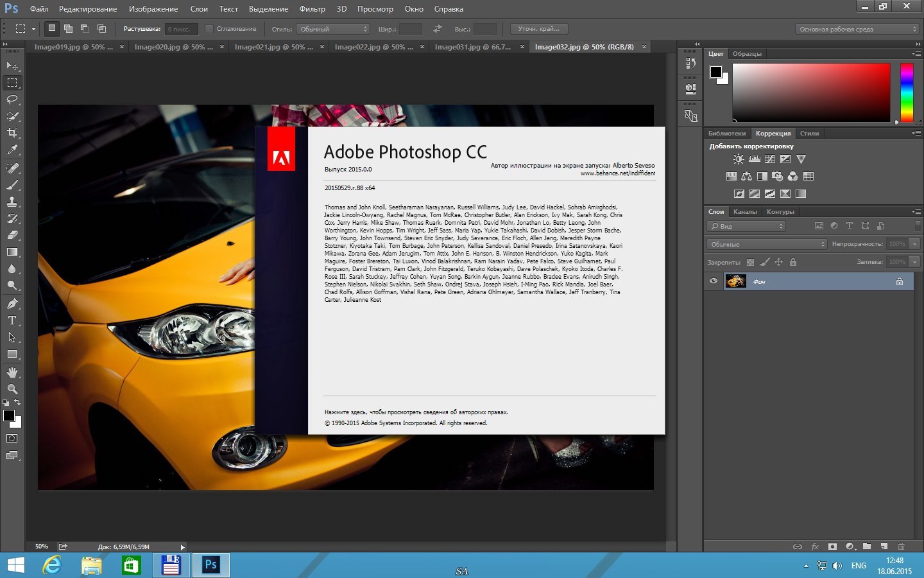This screenshot has width=924, height=578.
Task: Select the Hand tool
Action: [12, 372]
